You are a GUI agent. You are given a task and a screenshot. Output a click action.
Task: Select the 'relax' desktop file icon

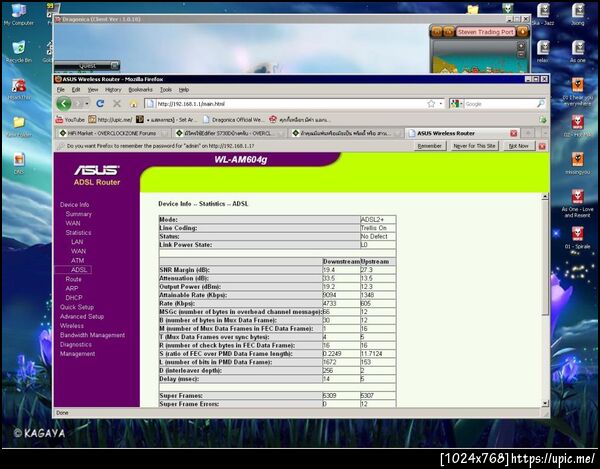tap(543, 52)
